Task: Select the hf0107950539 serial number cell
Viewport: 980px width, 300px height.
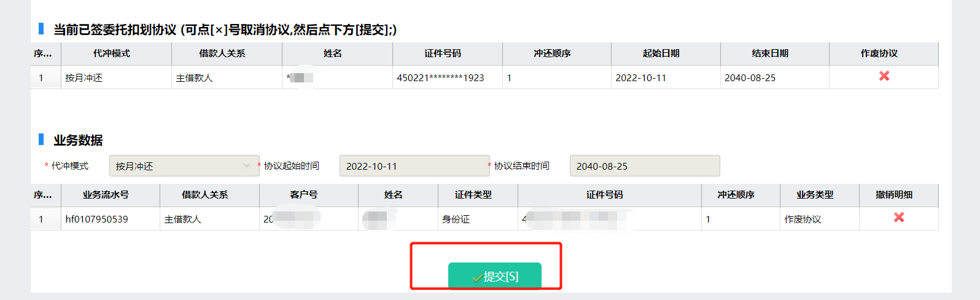Action: click(x=97, y=219)
